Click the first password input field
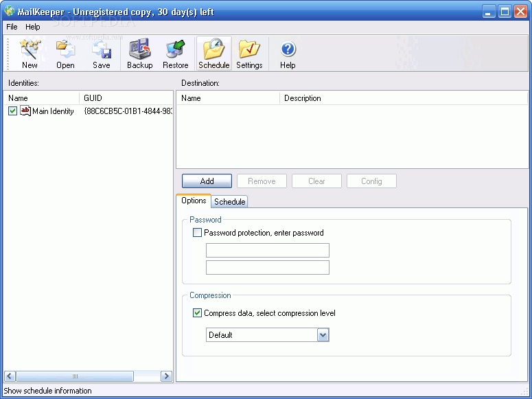This screenshot has height=399, width=532. coord(267,250)
